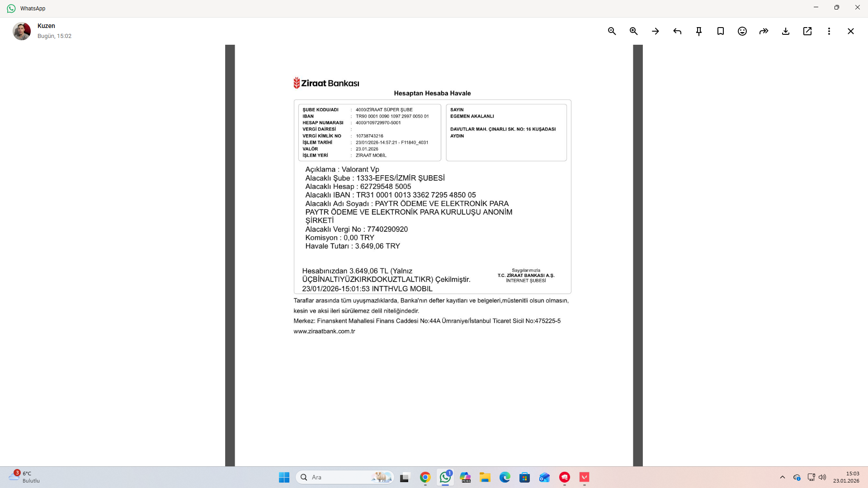Click sender name Kuzen
868x488 pixels.
coord(46,26)
